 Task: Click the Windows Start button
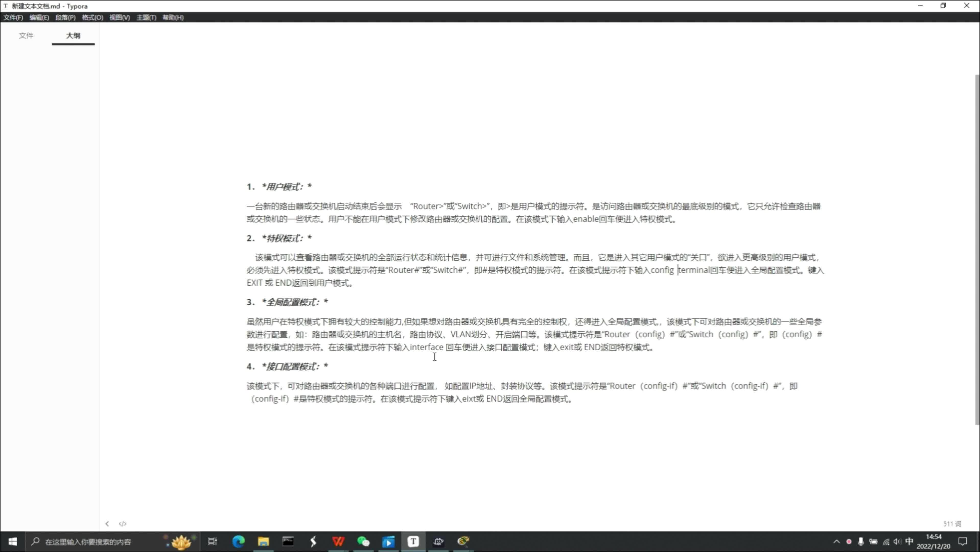(13, 541)
